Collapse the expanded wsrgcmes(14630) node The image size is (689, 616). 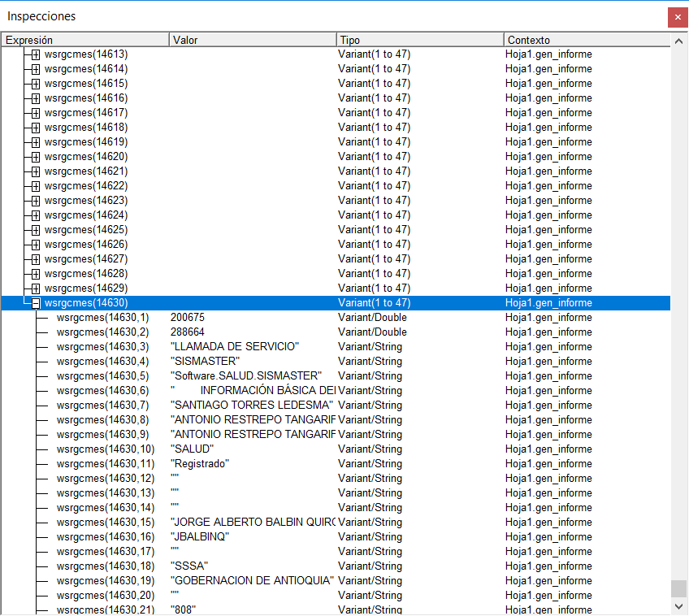click(34, 302)
